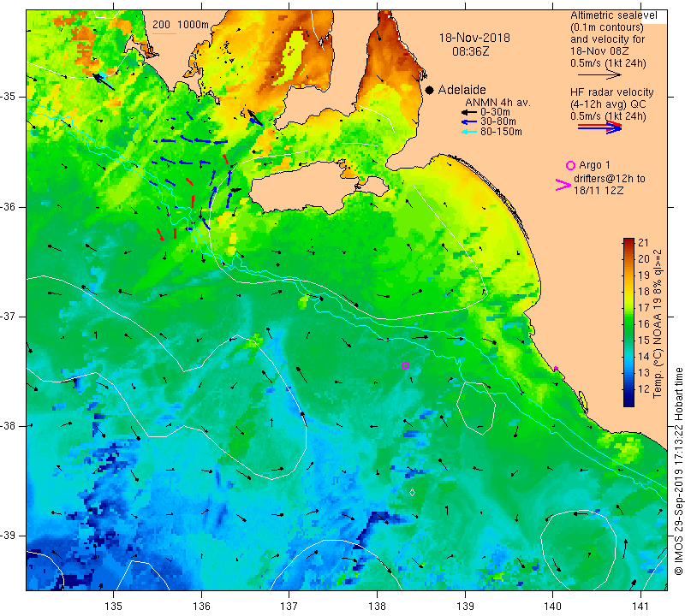Click the IMOS copyright timestamp text
Screen dimensions: 685x616
click(678, 471)
